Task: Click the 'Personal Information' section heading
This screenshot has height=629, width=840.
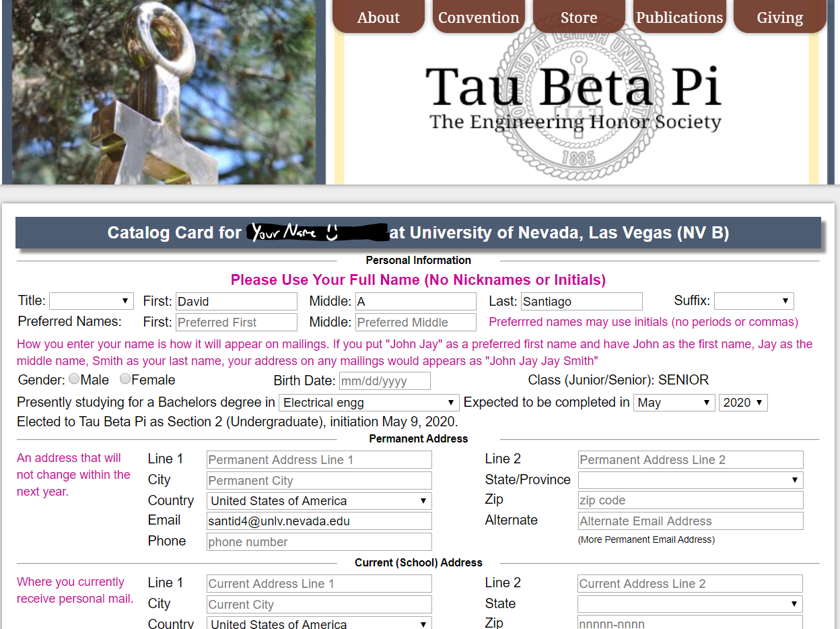Action: click(418, 260)
